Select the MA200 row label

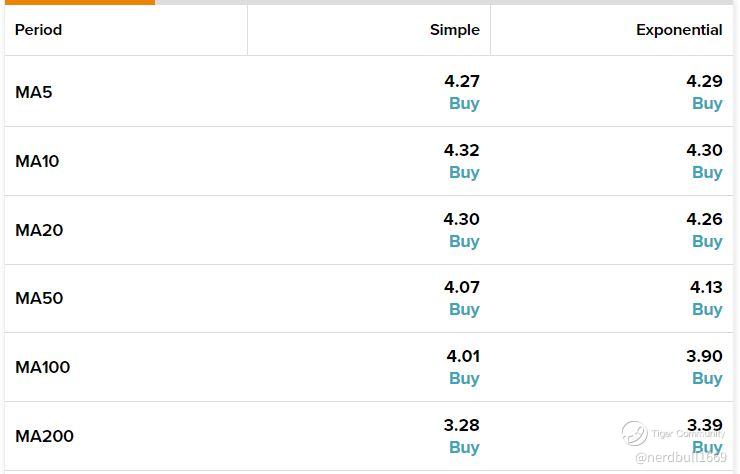[x=44, y=436]
